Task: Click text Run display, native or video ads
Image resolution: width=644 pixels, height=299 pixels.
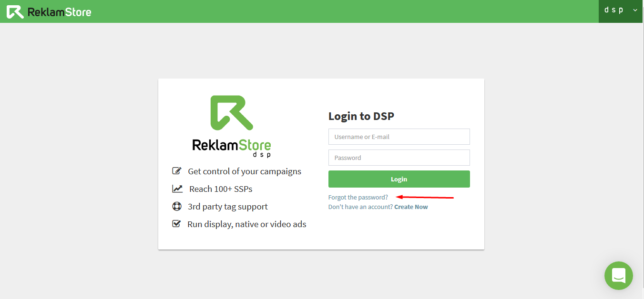Action: pyautogui.click(x=247, y=224)
